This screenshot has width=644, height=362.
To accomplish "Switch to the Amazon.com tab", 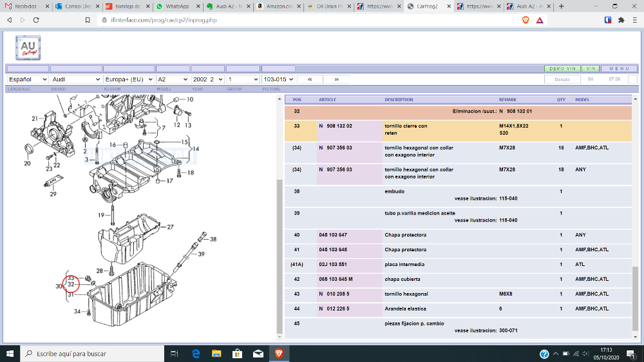I will (x=278, y=6).
